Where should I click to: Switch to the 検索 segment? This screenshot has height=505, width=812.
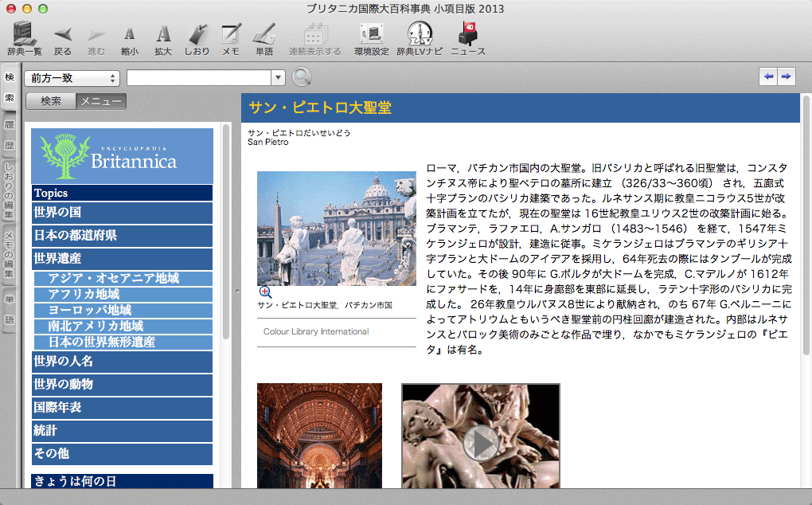(x=51, y=101)
